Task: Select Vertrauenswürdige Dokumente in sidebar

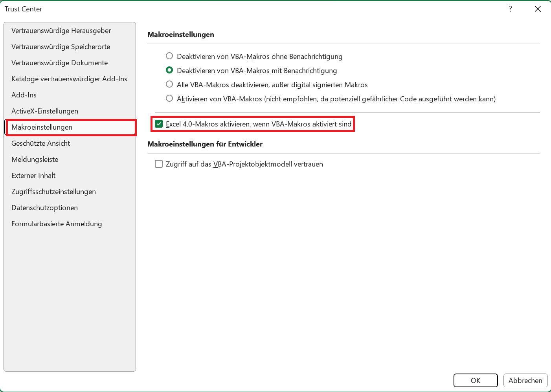Action: point(70,63)
